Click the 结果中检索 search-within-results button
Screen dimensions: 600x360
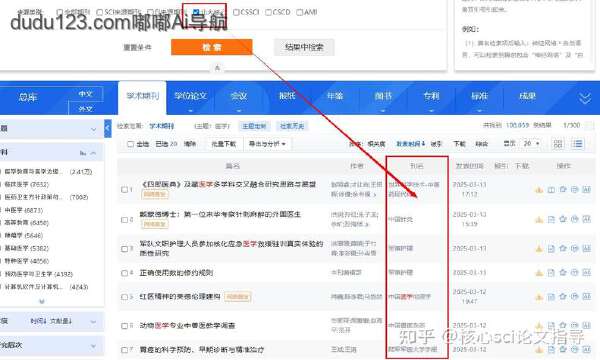(x=304, y=47)
